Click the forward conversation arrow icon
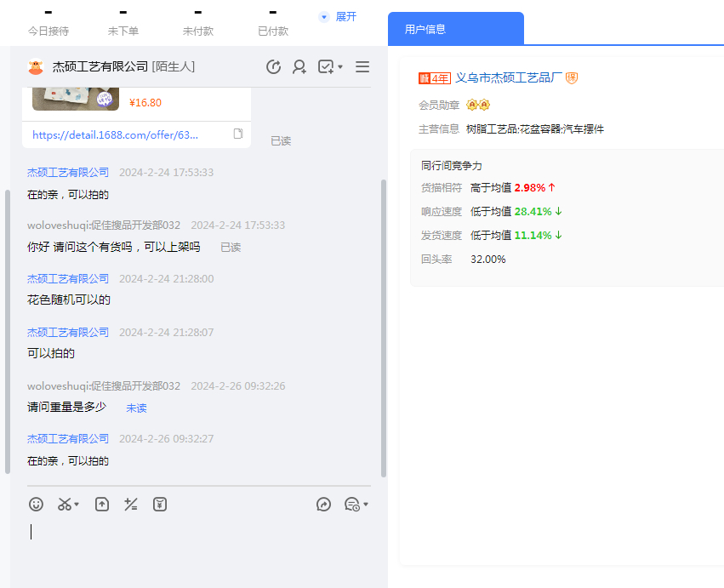The width and height of the screenshot is (724, 588). coord(323,505)
